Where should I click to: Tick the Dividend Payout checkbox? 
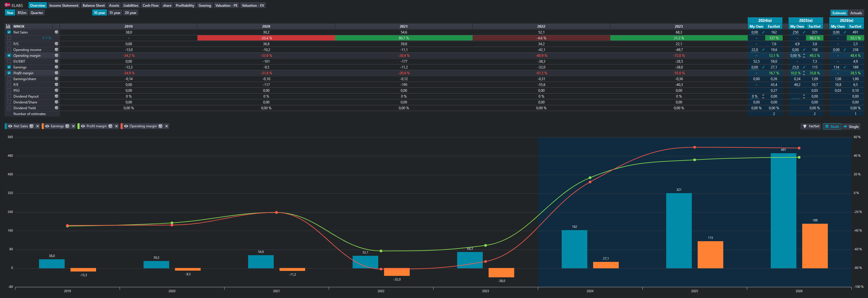point(9,96)
